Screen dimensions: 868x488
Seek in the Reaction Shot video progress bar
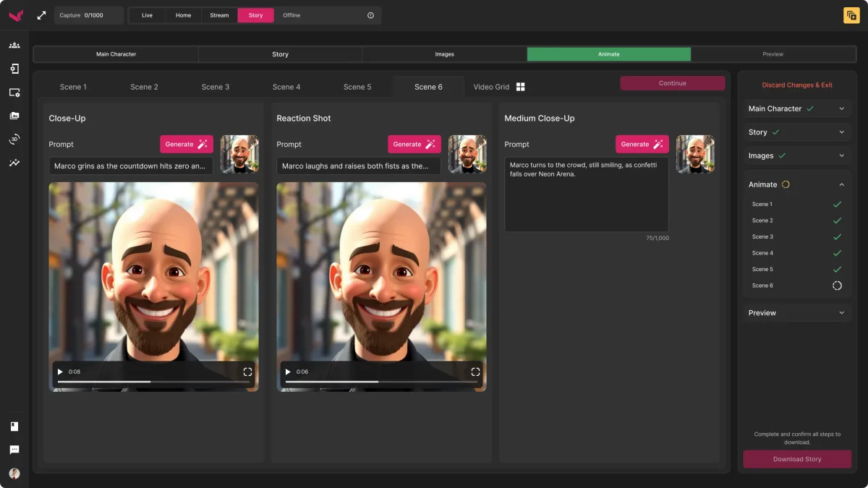[x=380, y=382]
